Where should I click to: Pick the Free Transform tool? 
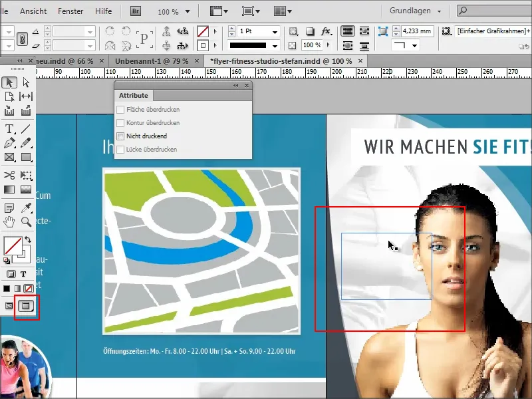pyautogui.click(x=26, y=175)
